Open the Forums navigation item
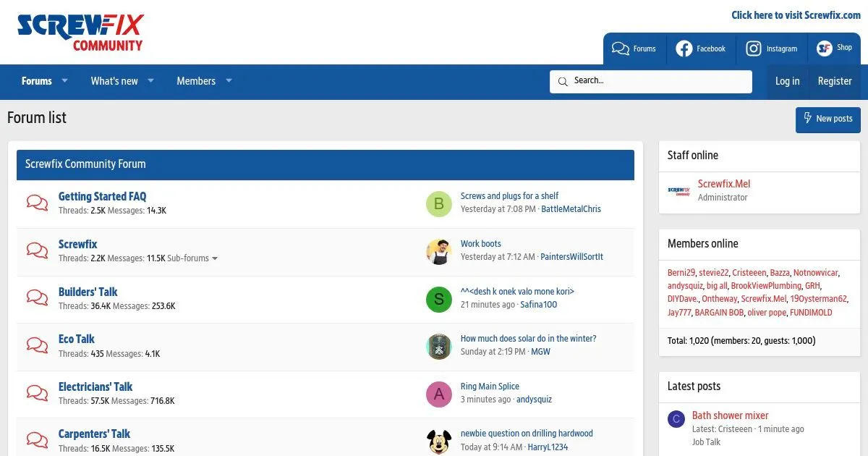 point(37,81)
